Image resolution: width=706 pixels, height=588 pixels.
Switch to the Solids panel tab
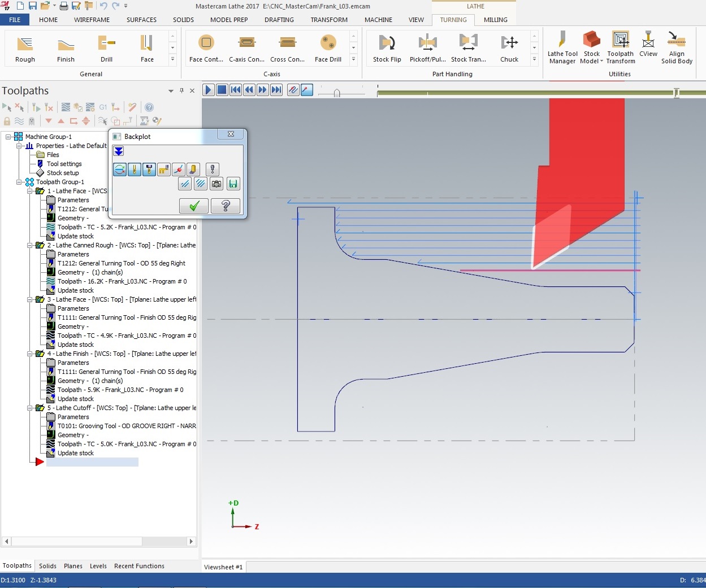click(47, 566)
